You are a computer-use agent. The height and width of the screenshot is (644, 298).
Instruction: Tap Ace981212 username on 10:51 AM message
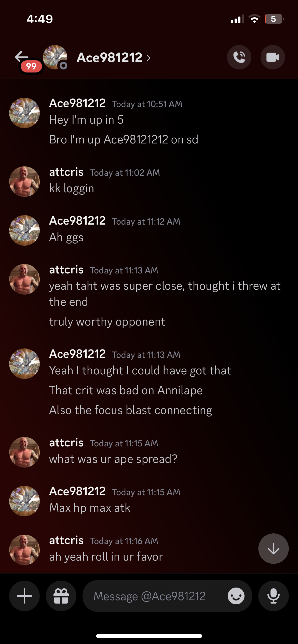point(77,103)
